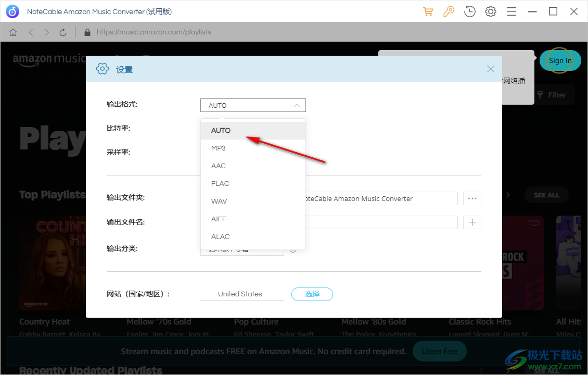Open Classic Rock Hits playlist title
The image size is (588, 375).
click(480, 322)
